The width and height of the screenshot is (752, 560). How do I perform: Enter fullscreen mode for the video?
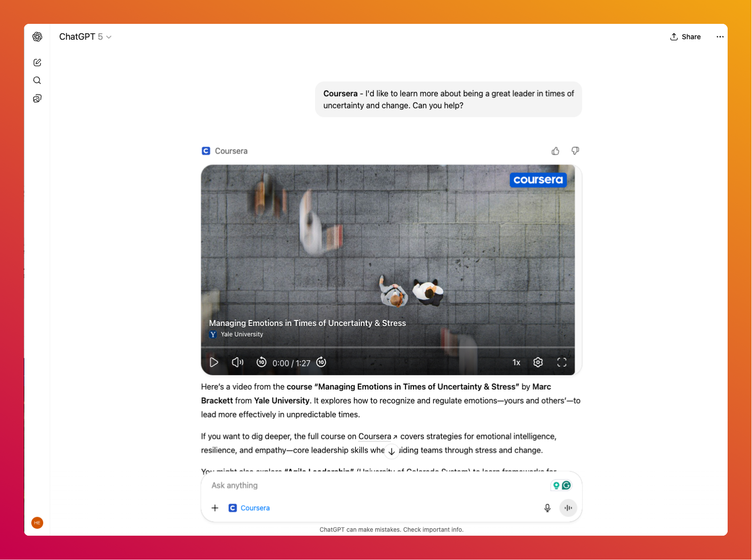click(562, 362)
